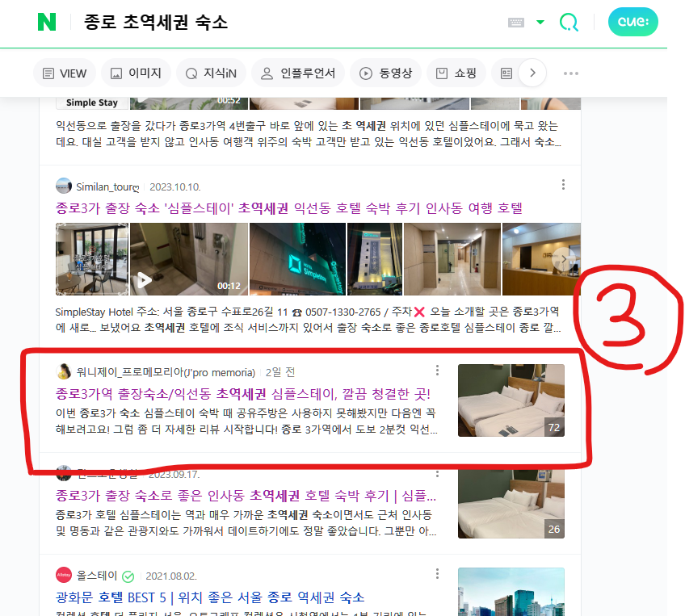
Task: Open options menu for 올스테이 post
Action: (x=437, y=574)
